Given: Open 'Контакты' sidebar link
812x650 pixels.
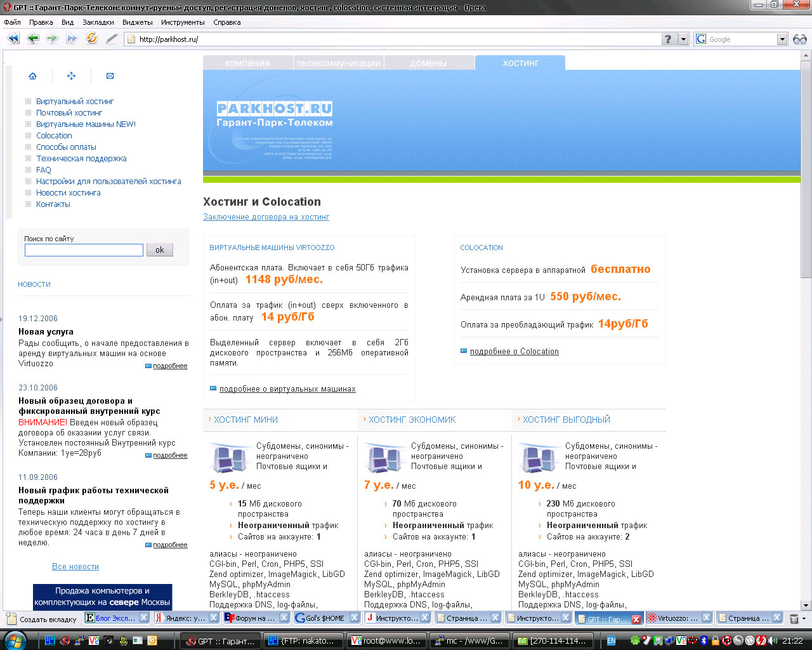Looking at the screenshot, I should point(53,204).
